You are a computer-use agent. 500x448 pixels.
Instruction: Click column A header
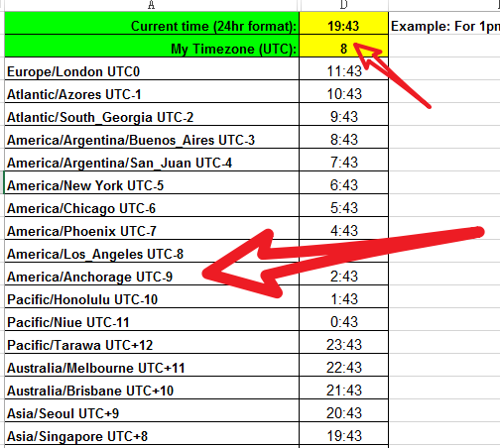(x=151, y=5)
